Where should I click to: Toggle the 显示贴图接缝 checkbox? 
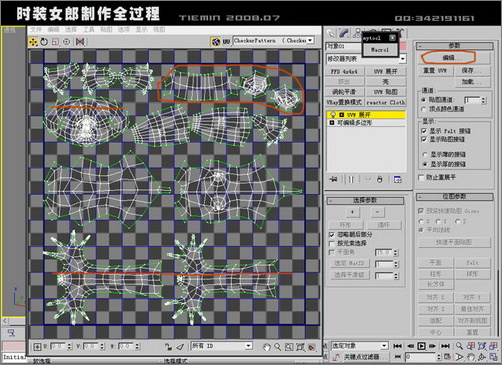click(424, 139)
